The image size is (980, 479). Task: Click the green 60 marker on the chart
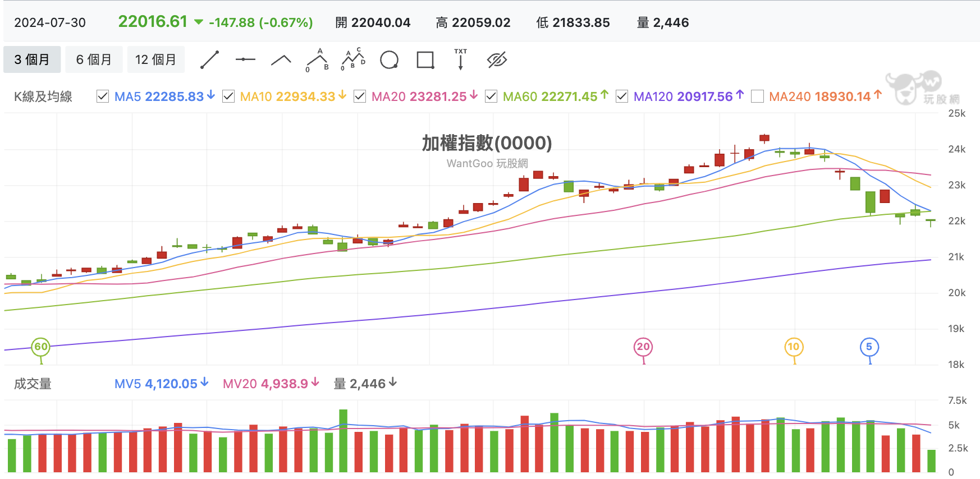coord(41,347)
